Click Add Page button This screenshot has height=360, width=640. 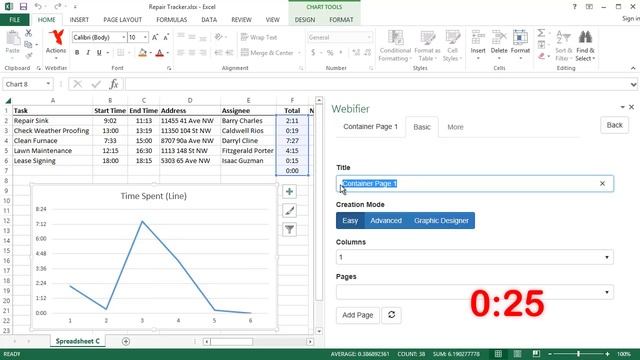coord(358,315)
